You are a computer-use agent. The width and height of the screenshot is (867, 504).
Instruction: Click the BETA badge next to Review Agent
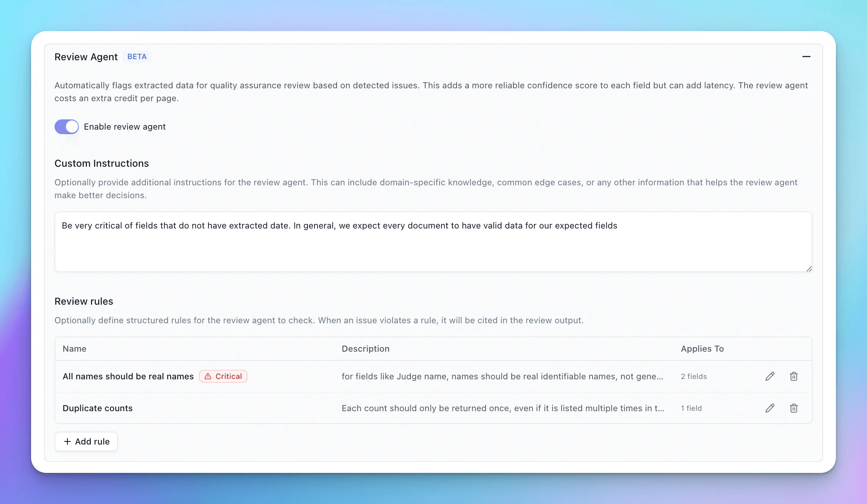point(137,57)
